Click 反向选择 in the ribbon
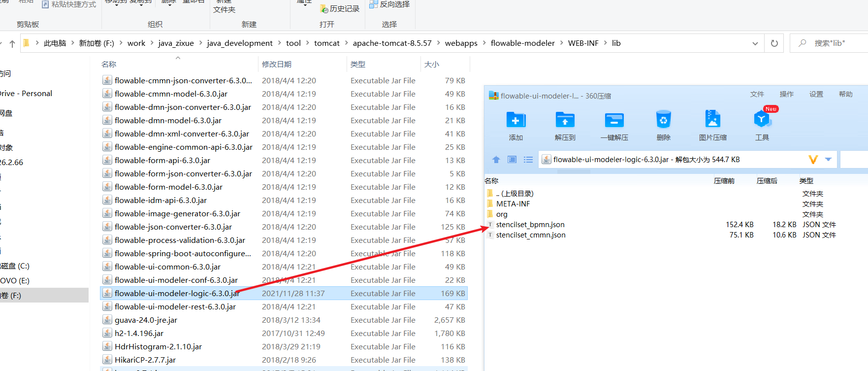868x371 pixels. click(x=389, y=4)
